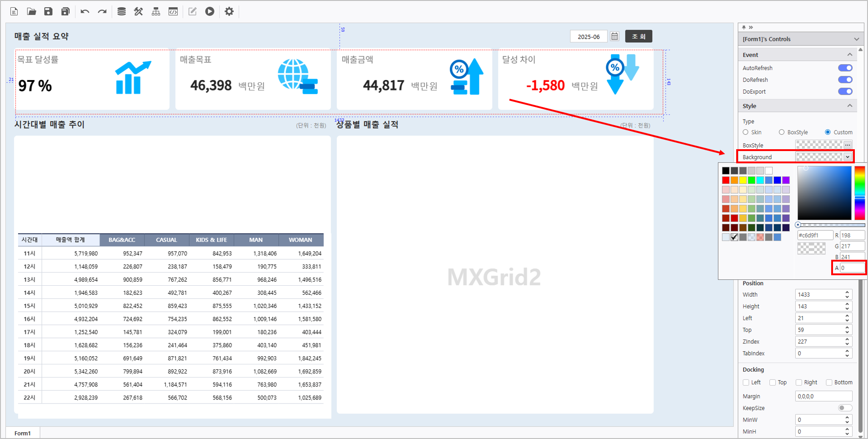Save all with the stacked floppy icon
868x439 pixels.
point(65,11)
